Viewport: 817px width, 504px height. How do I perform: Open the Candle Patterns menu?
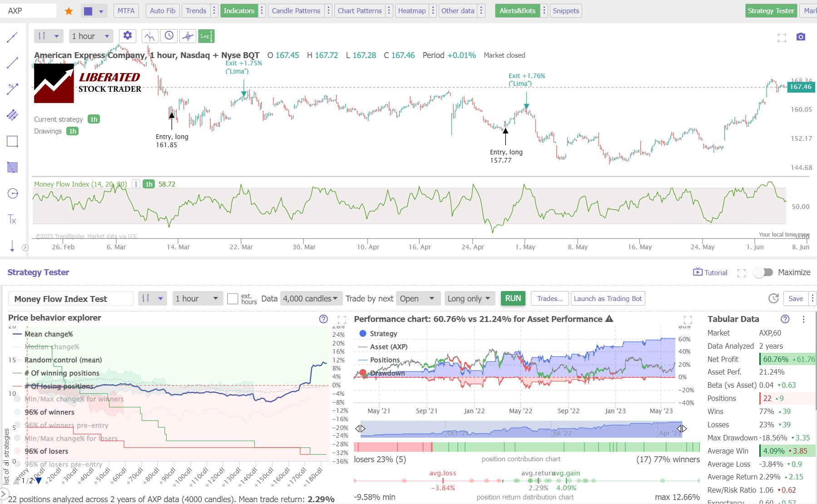[x=296, y=10]
